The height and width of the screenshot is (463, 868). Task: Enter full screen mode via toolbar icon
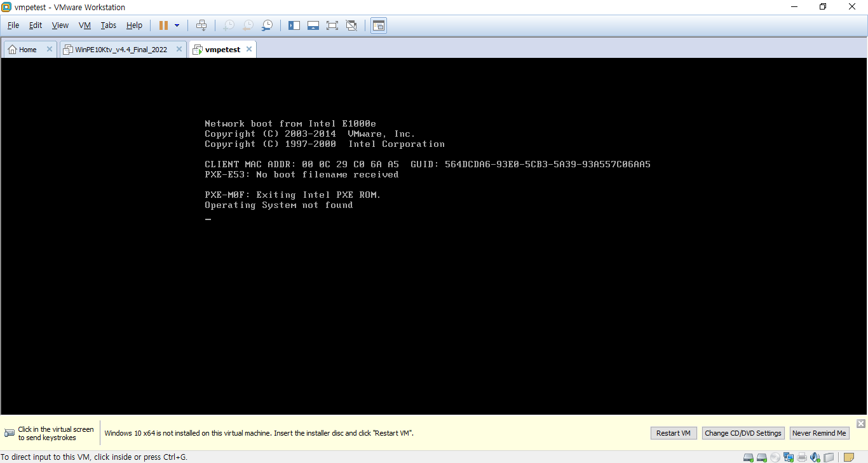coord(332,25)
